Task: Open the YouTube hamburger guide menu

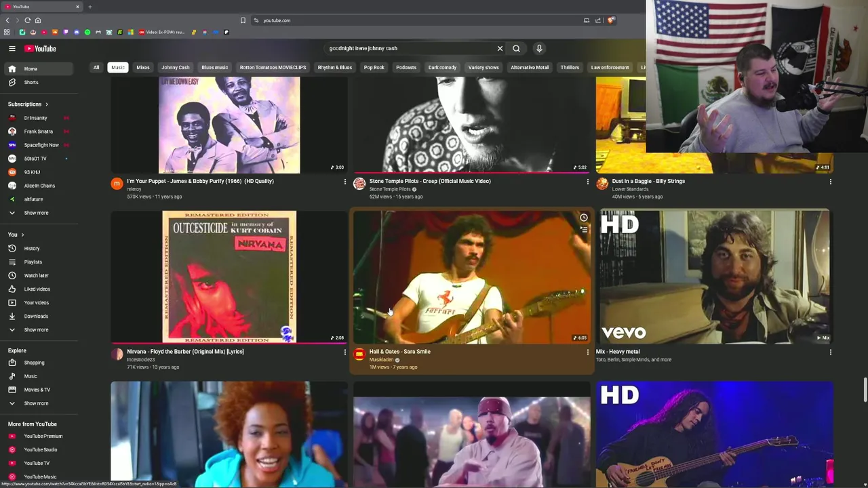Action: pyautogui.click(x=12, y=49)
